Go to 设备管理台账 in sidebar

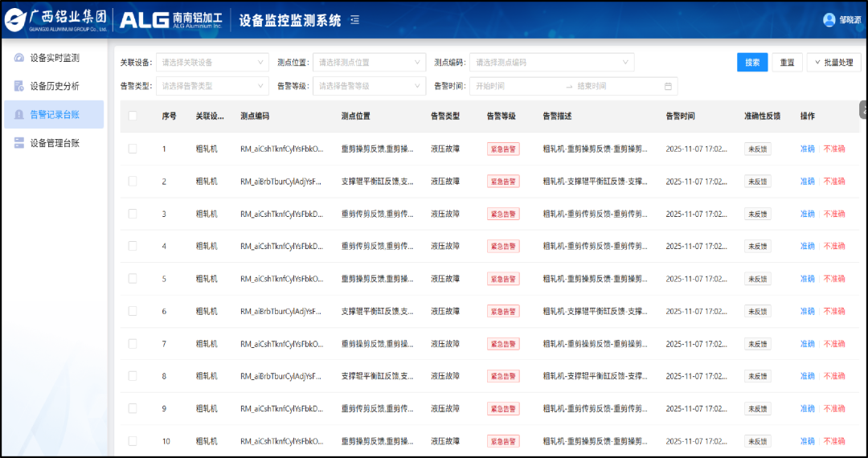pos(55,143)
